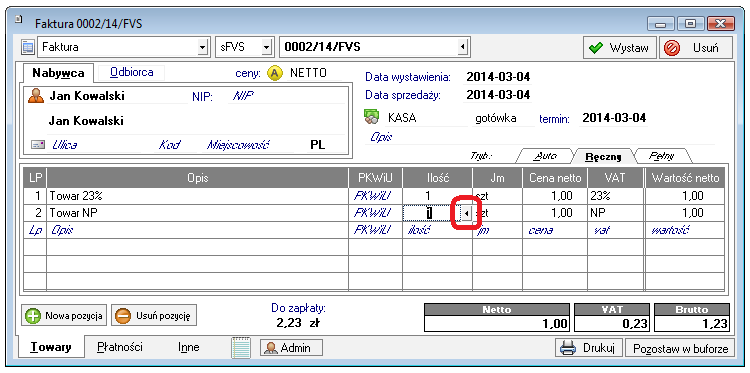Select the Towar 23% description cell

pos(198,196)
